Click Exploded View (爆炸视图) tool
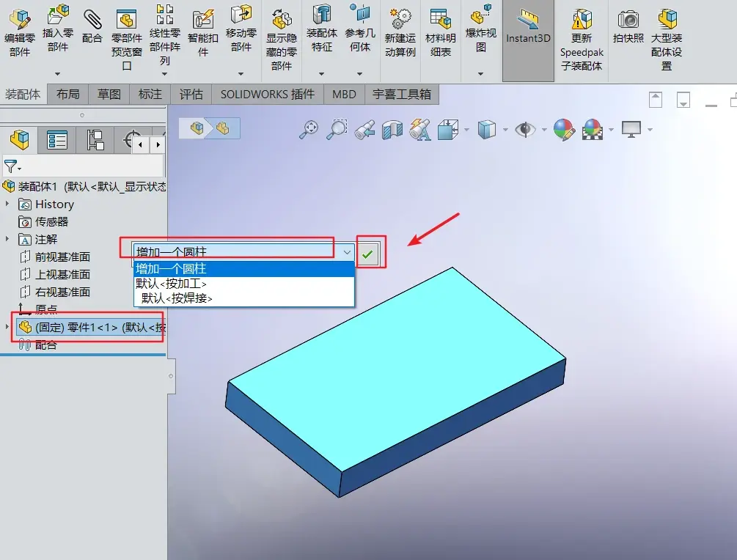The image size is (737, 560). click(481, 27)
